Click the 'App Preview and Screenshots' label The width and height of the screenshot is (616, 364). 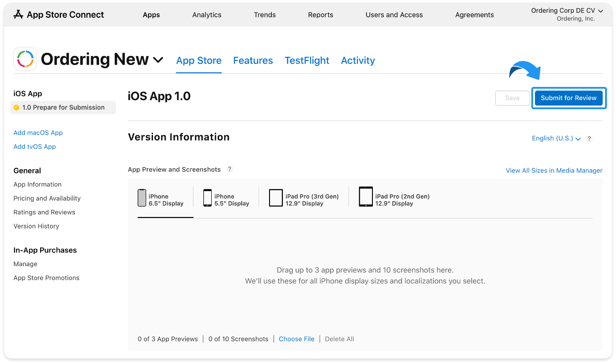pos(174,169)
